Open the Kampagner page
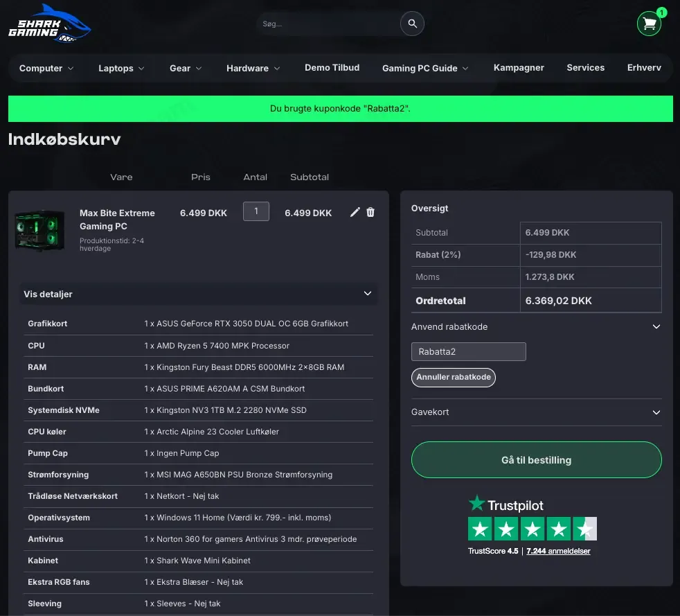This screenshot has width=680, height=616. [x=519, y=68]
